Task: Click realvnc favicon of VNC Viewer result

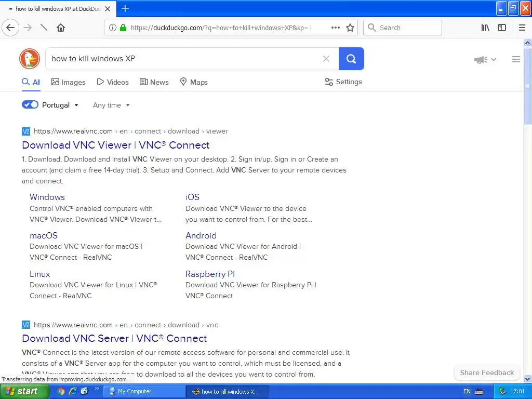Action: point(26,131)
